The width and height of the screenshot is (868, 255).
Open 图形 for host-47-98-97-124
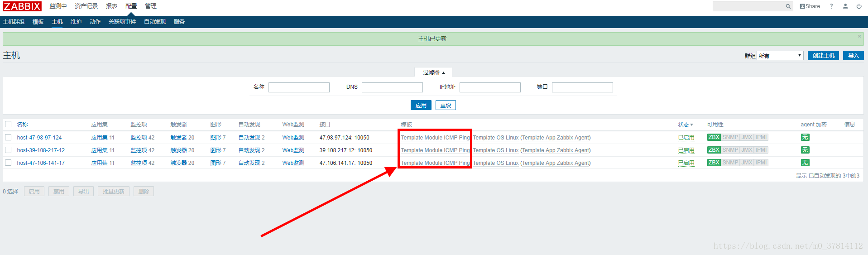(x=216, y=138)
